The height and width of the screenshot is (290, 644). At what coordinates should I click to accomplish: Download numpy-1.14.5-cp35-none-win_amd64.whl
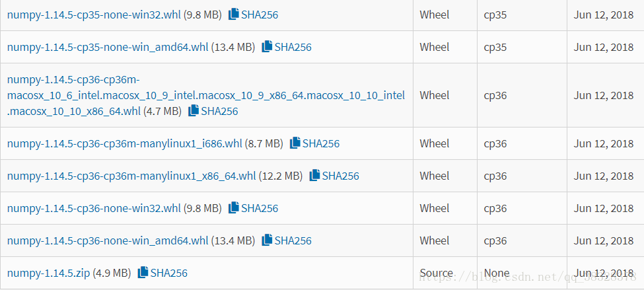click(x=108, y=47)
